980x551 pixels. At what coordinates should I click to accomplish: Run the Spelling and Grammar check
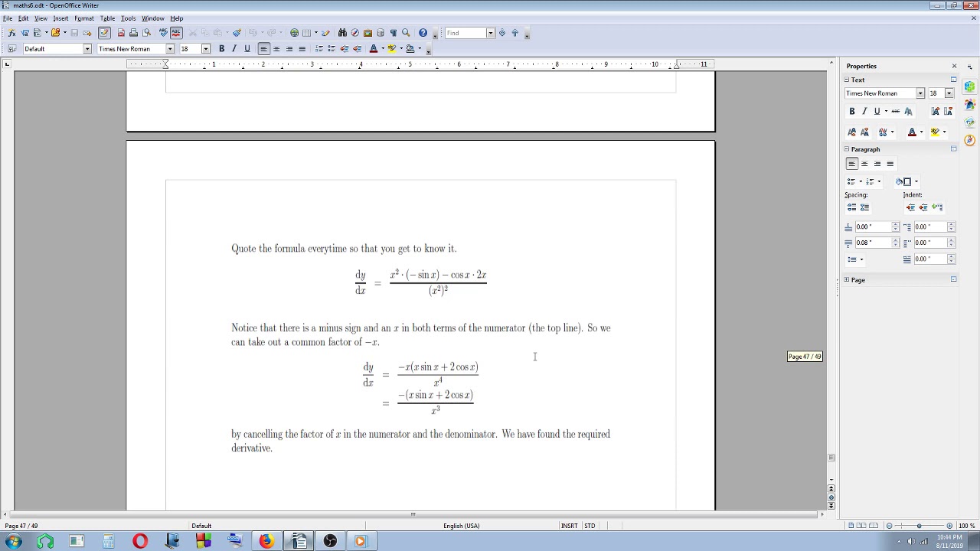click(163, 33)
